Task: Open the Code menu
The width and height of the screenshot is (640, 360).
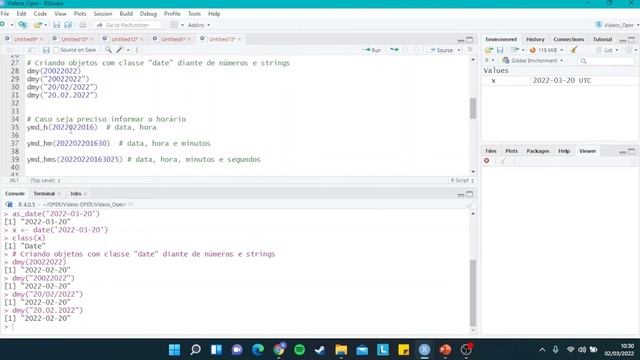Action: click(x=40, y=13)
